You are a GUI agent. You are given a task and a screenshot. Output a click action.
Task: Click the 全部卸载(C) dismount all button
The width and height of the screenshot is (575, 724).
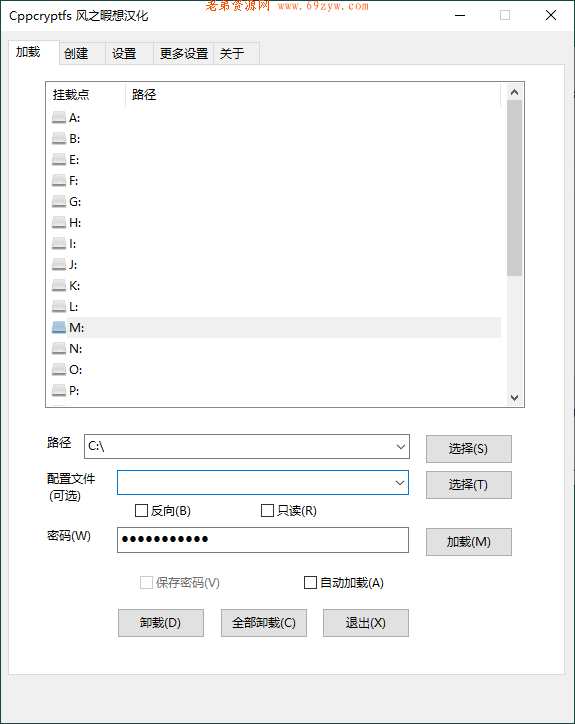click(x=264, y=623)
